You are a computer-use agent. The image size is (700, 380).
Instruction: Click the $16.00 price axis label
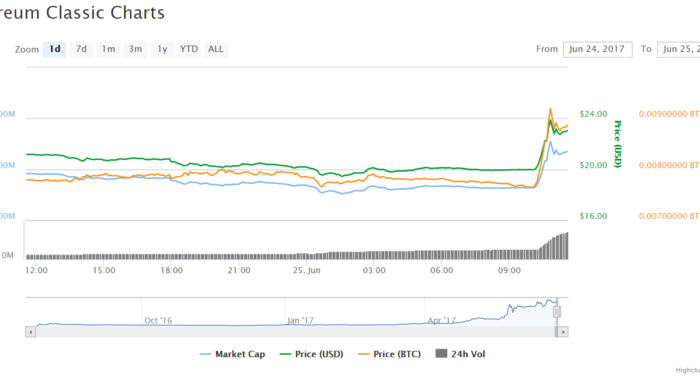pyautogui.click(x=593, y=216)
